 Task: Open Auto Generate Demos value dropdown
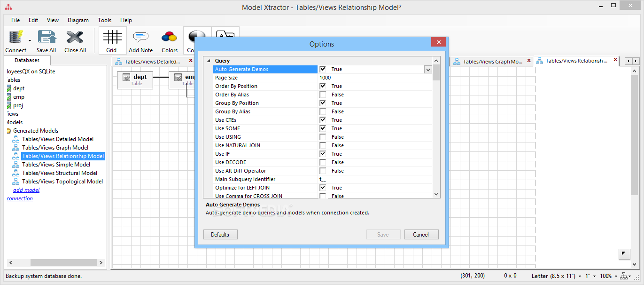428,69
